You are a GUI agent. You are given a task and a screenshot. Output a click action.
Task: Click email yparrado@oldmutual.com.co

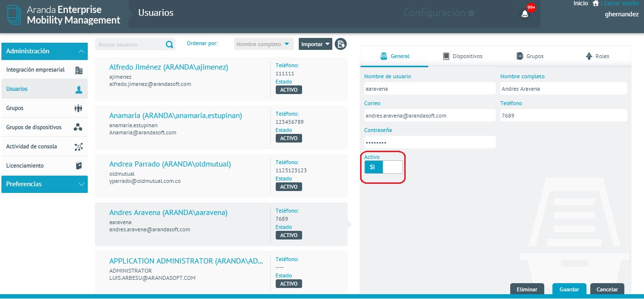click(x=145, y=181)
